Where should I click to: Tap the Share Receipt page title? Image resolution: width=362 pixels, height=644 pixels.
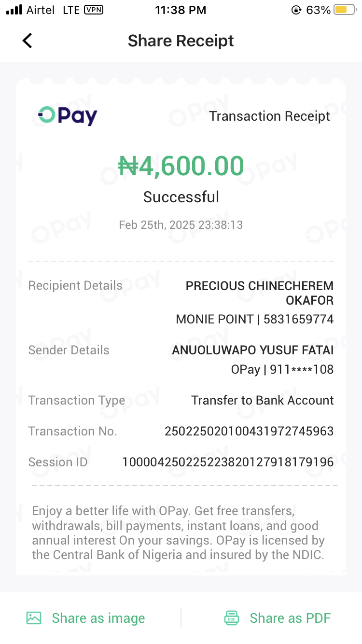point(181,41)
